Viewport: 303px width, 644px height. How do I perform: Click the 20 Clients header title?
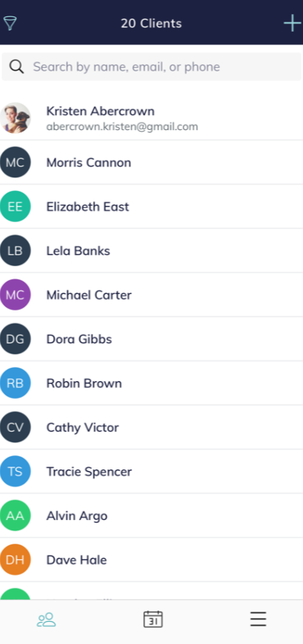tap(151, 24)
